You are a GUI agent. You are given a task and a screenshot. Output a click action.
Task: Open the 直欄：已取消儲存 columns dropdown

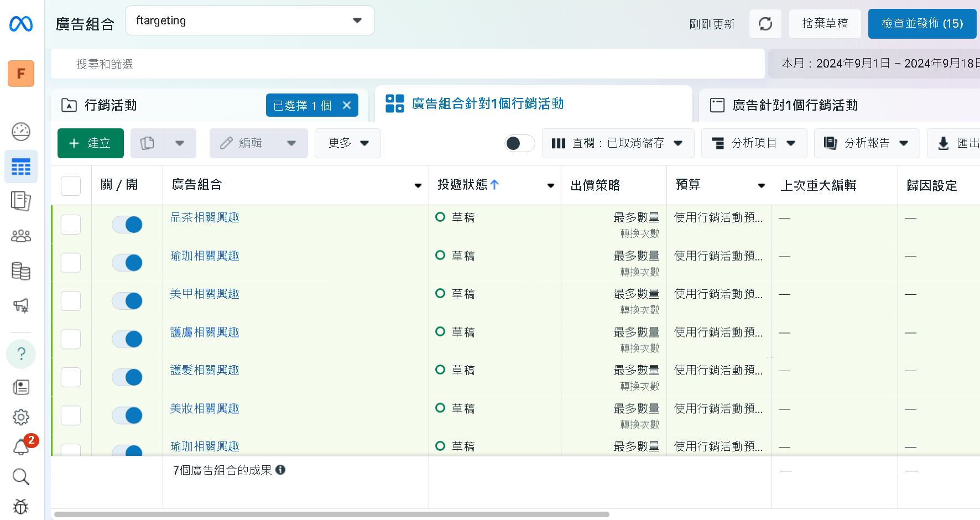(x=618, y=143)
